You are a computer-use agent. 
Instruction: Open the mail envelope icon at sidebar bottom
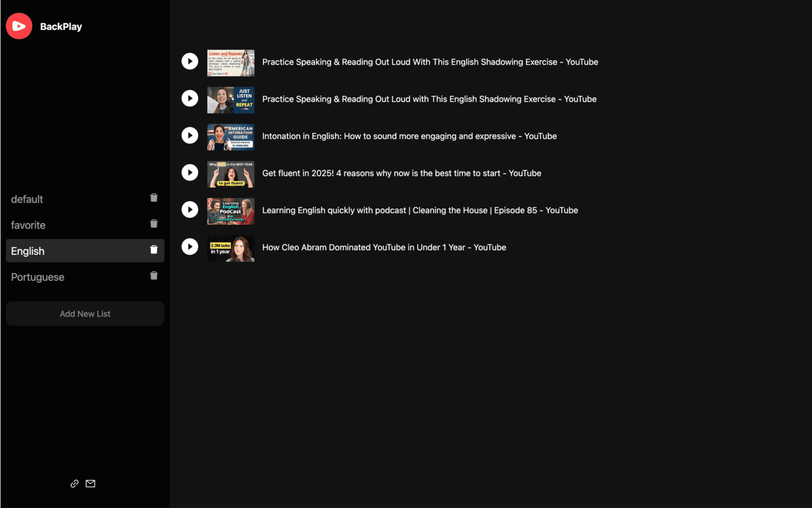(91, 484)
